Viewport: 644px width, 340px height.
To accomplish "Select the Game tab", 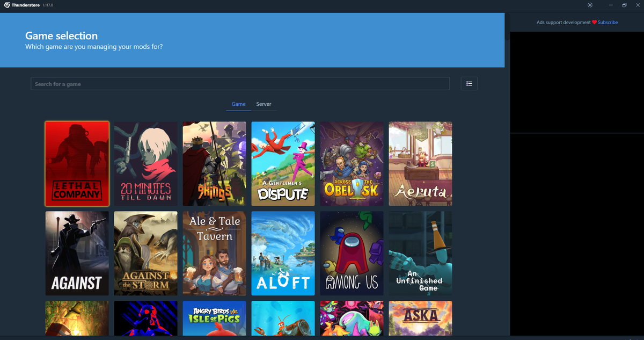I will [238, 104].
